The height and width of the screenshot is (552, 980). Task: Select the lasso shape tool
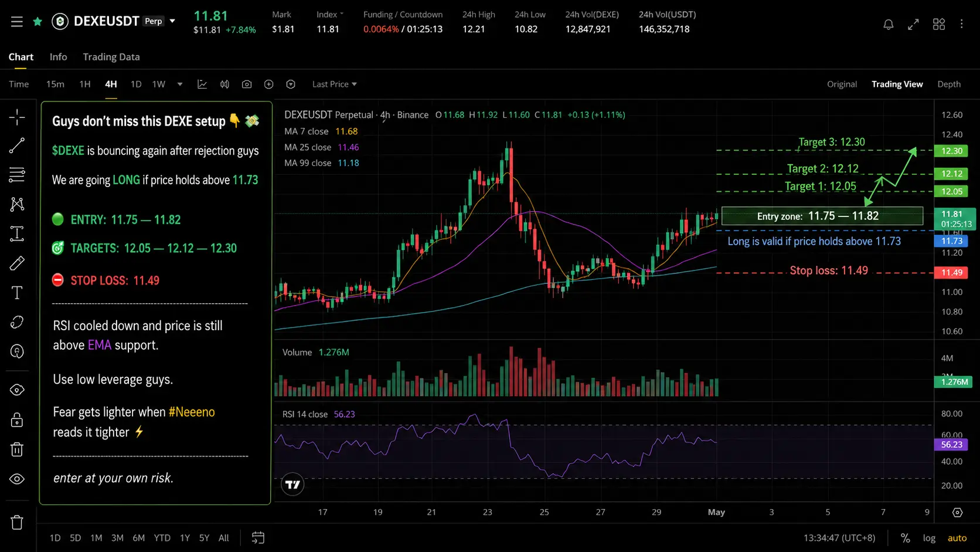point(17,322)
